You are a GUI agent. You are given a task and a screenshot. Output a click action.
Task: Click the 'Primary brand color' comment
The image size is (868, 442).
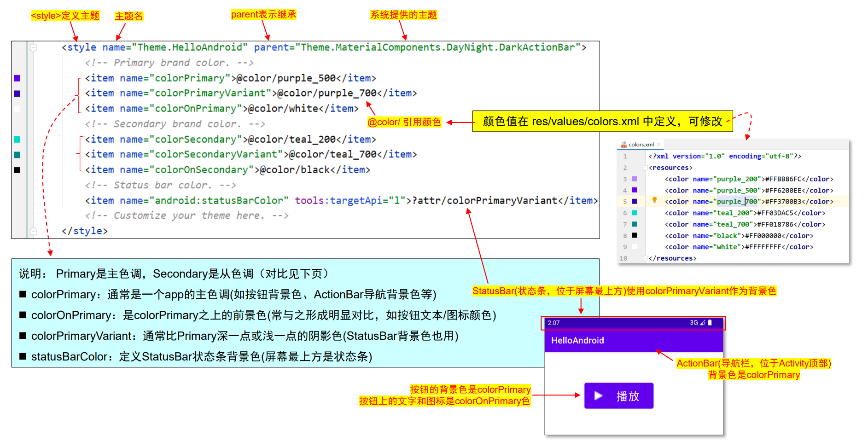coord(169,63)
